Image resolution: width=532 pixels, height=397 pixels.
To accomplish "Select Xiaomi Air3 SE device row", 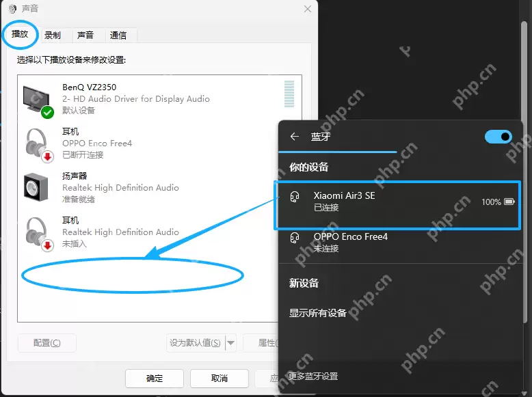I will [397, 205].
